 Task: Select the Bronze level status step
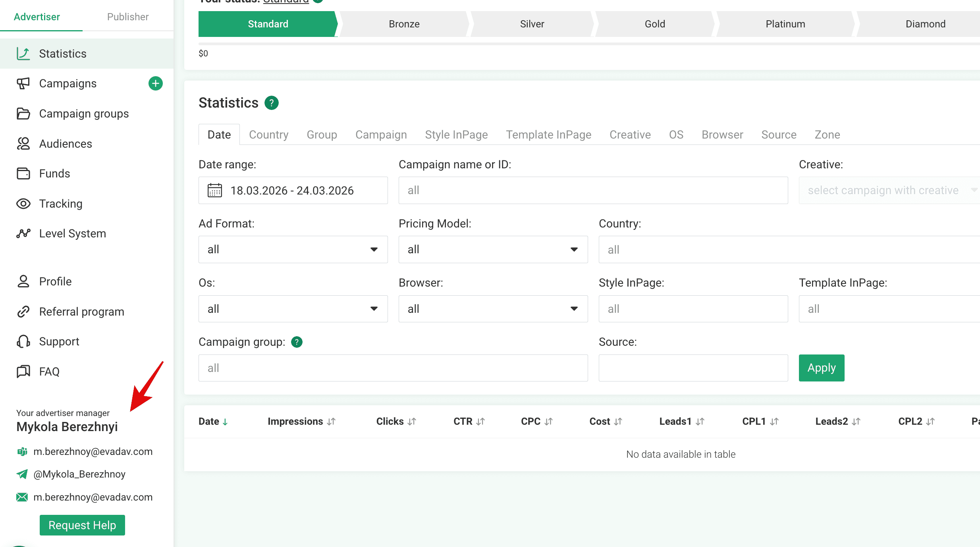(x=404, y=24)
